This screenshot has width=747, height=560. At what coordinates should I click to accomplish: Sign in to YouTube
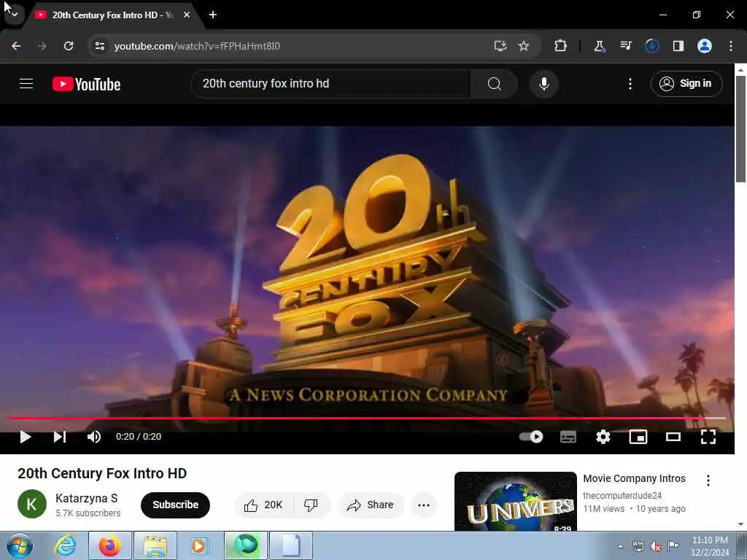[x=686, y=84]
